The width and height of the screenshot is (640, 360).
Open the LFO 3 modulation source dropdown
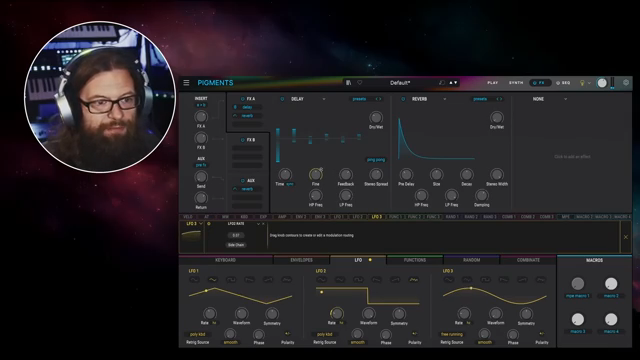click(x=201, y=224)
